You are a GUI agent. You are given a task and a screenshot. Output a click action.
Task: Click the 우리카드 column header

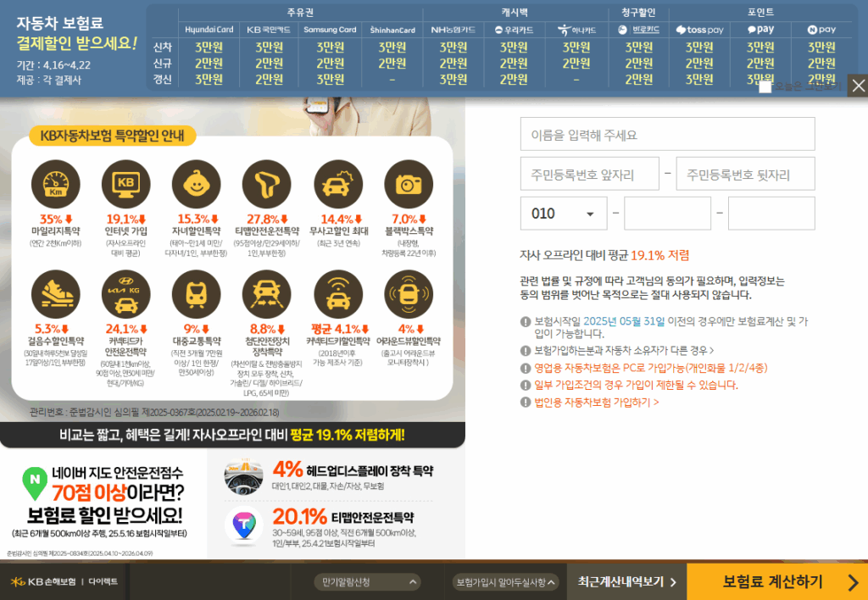[x=514, y=30]
